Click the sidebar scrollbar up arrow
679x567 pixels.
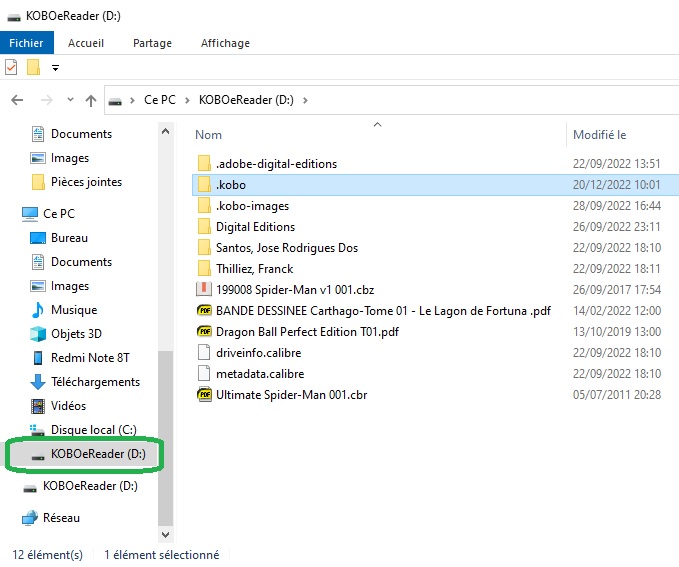tap(165, 131)
